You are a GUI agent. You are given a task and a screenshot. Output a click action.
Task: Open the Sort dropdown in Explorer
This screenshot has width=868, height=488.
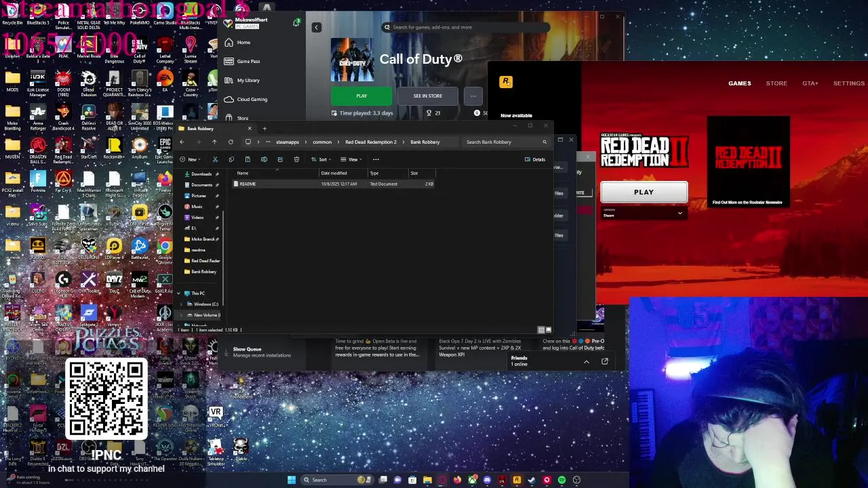[x=321, y=159]
